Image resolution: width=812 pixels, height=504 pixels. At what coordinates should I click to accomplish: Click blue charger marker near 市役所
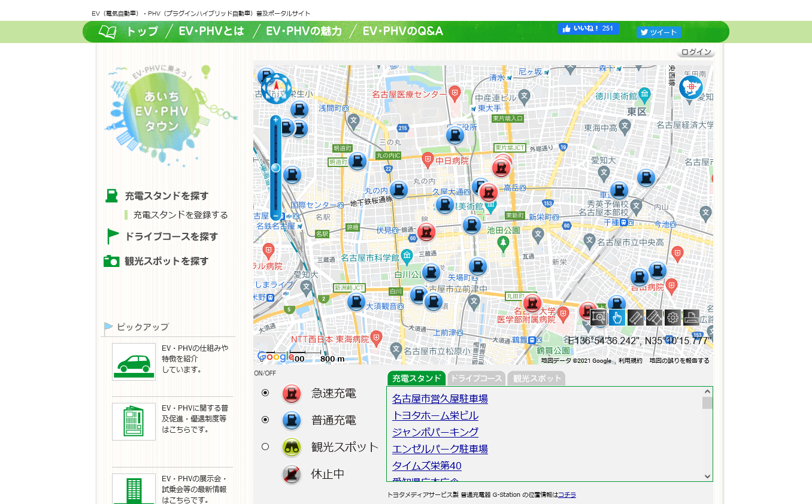[455, 135]
